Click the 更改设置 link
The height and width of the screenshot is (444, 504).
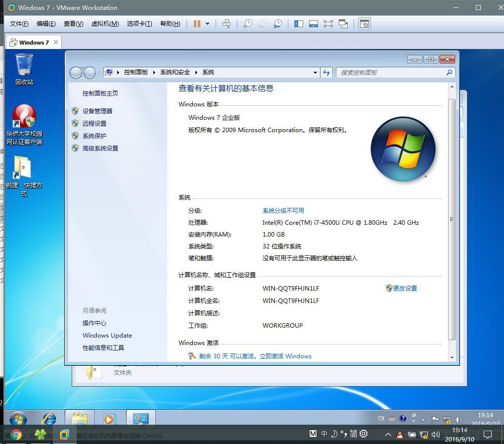(405, 288)
